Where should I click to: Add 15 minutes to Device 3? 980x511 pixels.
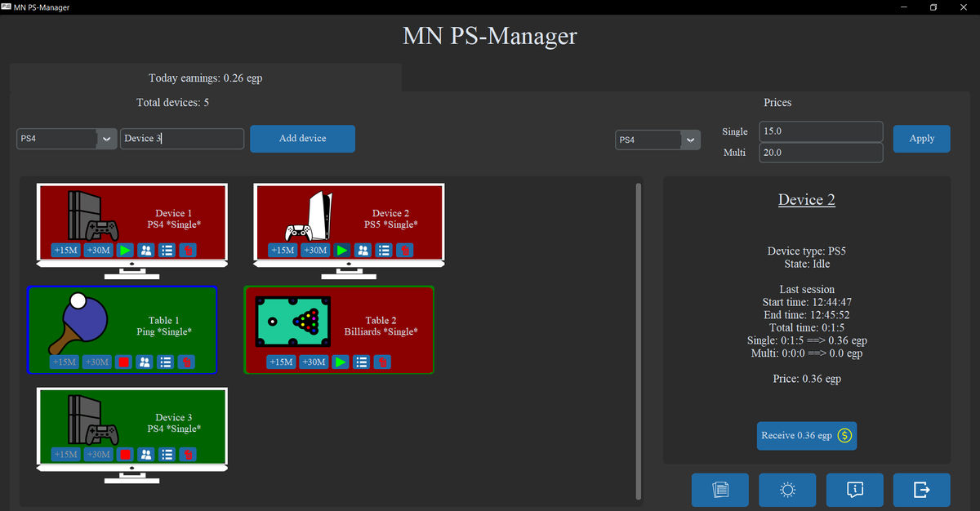65,455
